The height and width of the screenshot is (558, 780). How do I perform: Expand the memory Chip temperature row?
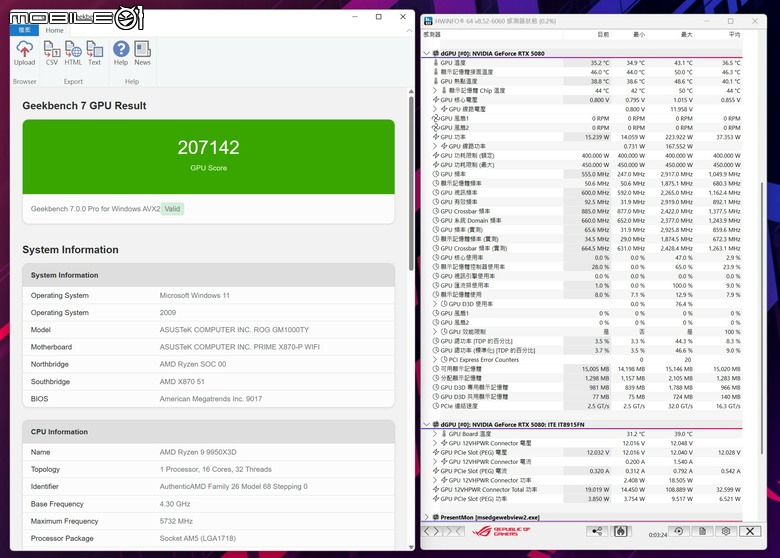coord(435,91)
